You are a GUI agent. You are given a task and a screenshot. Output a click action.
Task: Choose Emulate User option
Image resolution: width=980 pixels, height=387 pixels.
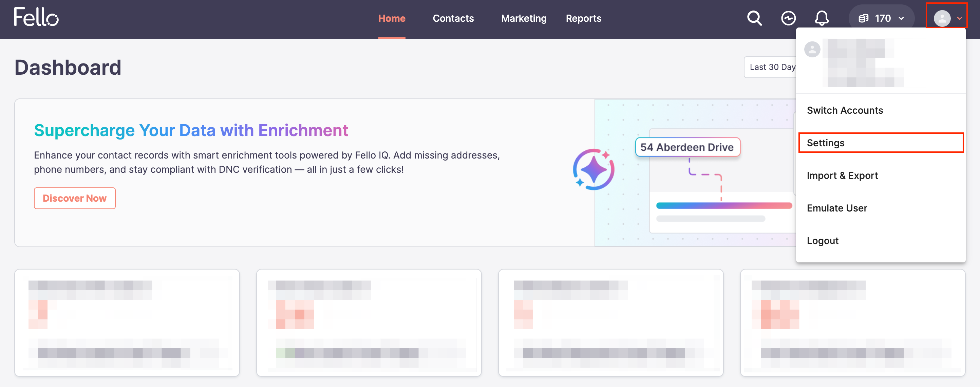[x=880, y=208]
